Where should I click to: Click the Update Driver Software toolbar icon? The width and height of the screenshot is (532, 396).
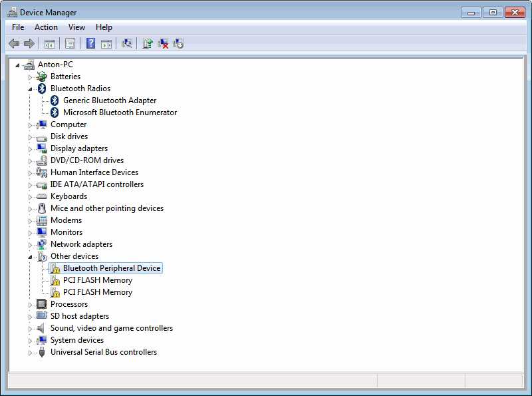point(148,43)
